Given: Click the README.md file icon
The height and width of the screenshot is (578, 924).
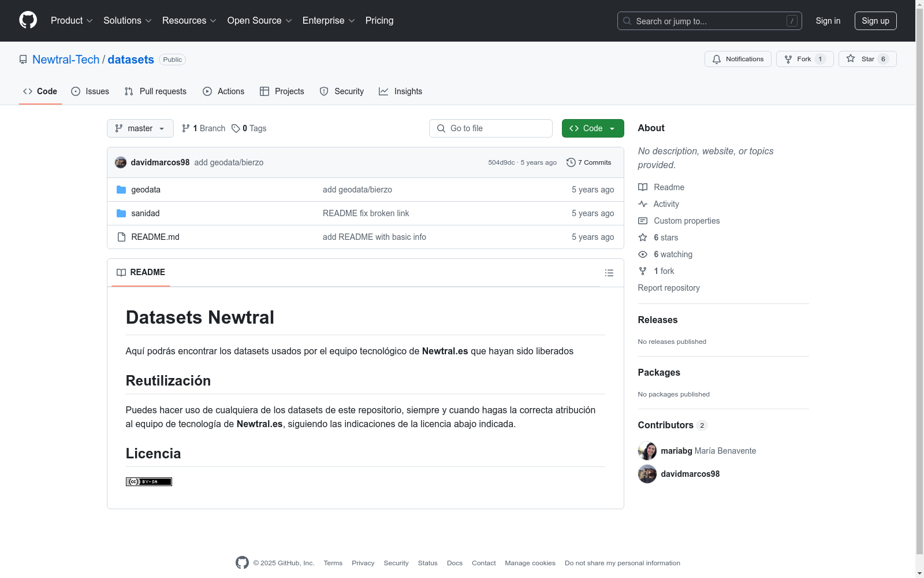Looking at the screenshot, I should [x=121, y=237].
